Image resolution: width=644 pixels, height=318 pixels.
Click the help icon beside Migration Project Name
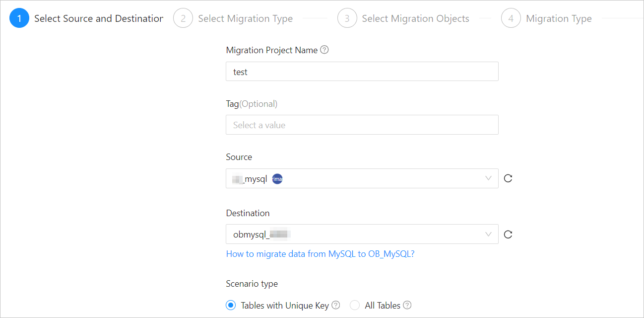click(x=324, y=50)
